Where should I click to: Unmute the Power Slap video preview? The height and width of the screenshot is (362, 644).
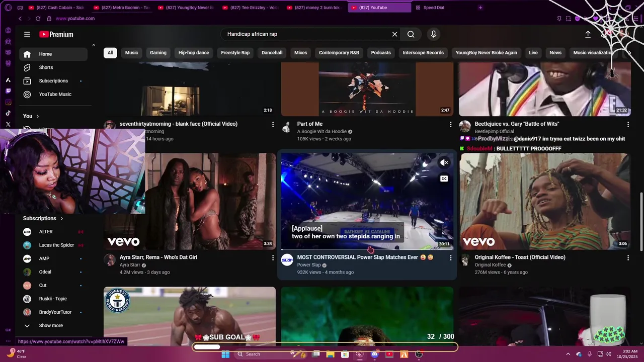click(x=444, y=162)
